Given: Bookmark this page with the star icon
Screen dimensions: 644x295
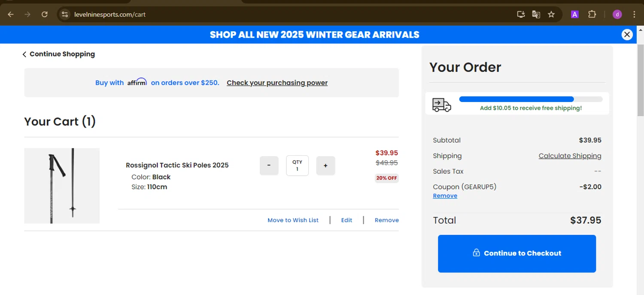Looking at the screenshot, I should point(551,15).
